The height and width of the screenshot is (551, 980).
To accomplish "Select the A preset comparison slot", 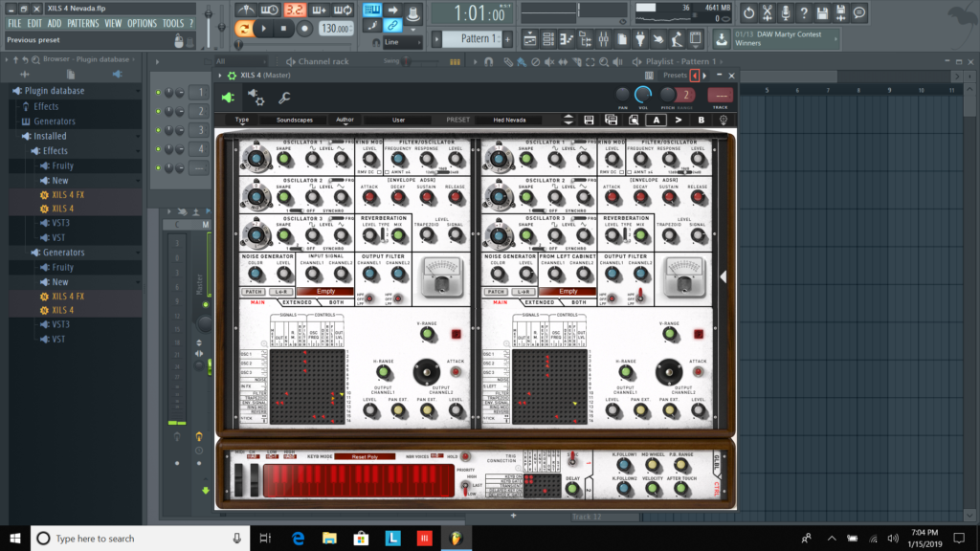I will pos(657,120).
